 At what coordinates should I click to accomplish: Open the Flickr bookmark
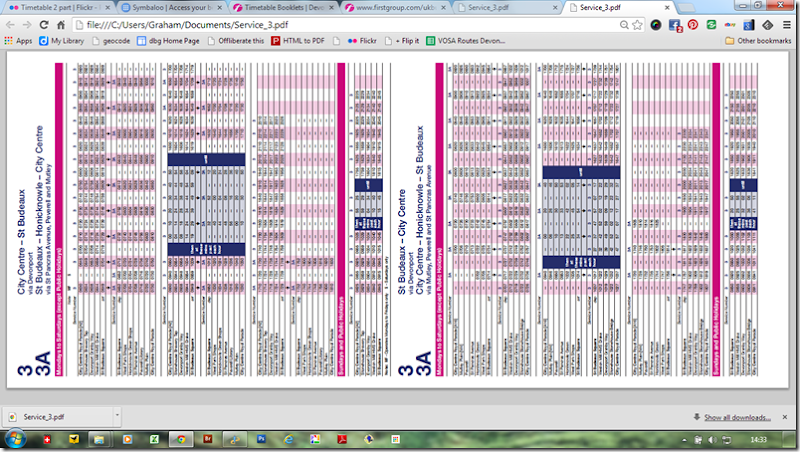[x=362, y=41]
